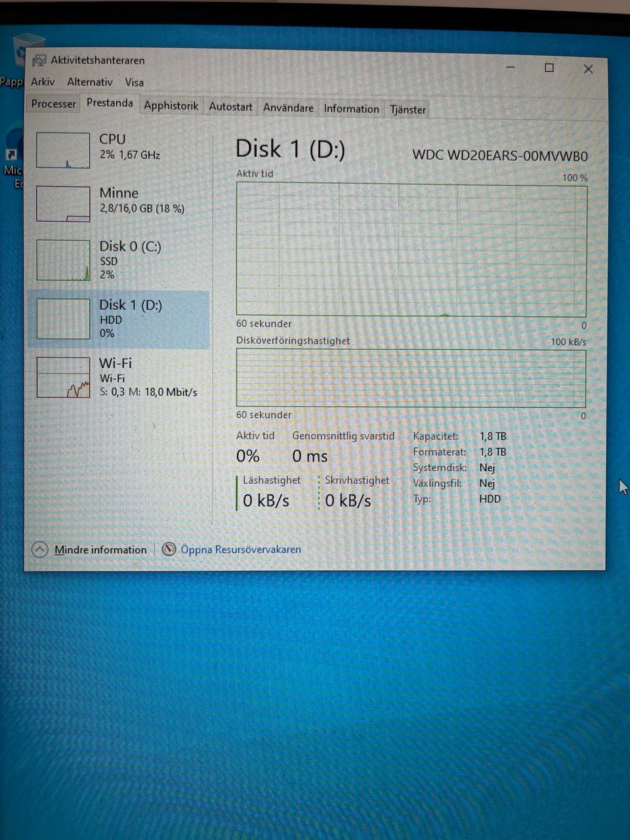The width and height of the screenshot is (630, 840).
Task: Click the Kapacitet 1,8 TB value
Action: tap(493, 436)
